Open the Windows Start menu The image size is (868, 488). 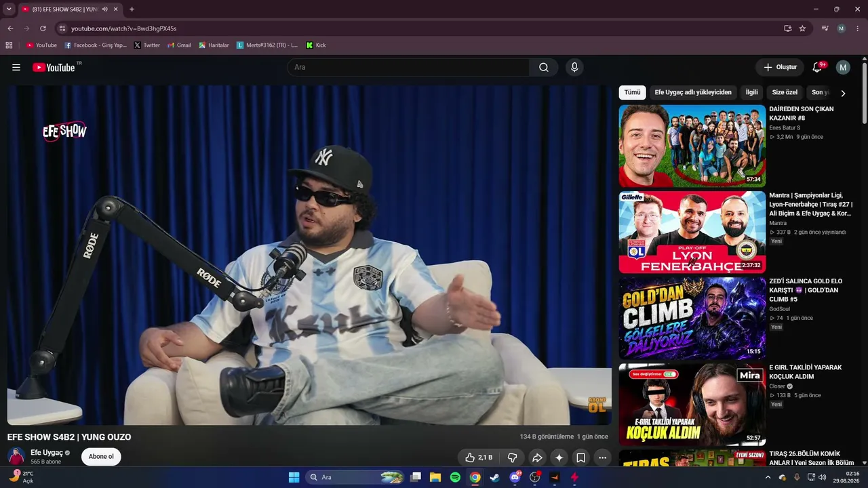click(294, 477)
